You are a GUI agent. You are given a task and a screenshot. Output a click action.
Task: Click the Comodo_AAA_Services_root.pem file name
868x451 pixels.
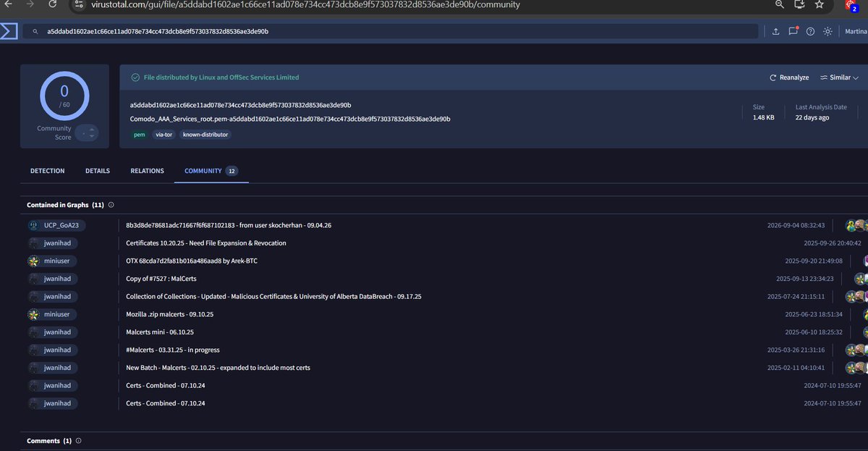290,118
